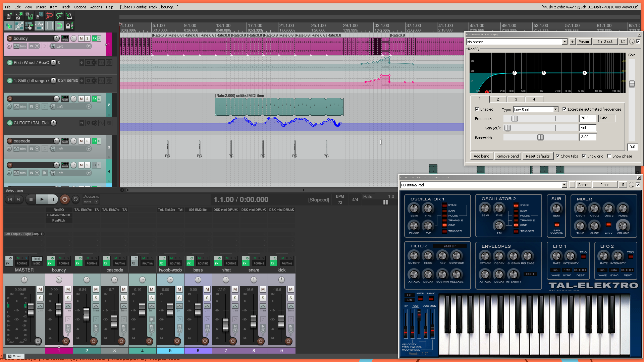Toggle TAL-Elek7ro plugin bypass checkbox
644x362 pixels.
point(638,185)
